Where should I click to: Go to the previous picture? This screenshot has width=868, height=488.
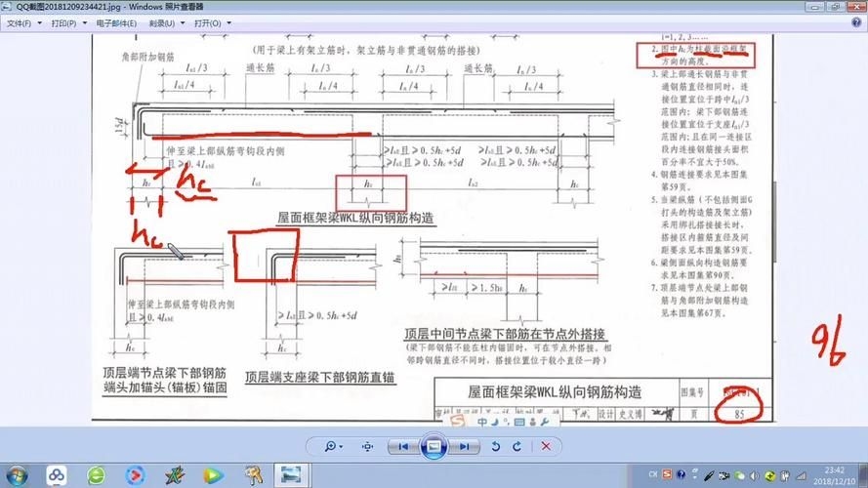click(403, 446)
